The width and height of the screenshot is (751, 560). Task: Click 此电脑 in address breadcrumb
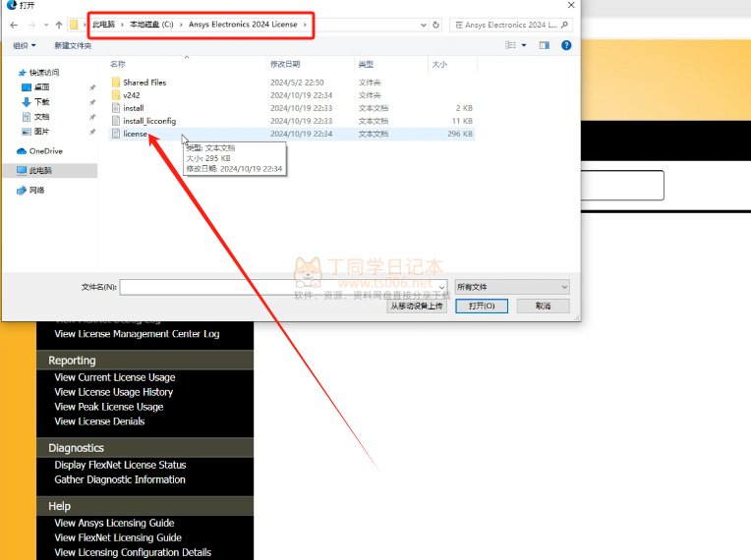pyautogui.click(x=103, y=25)
